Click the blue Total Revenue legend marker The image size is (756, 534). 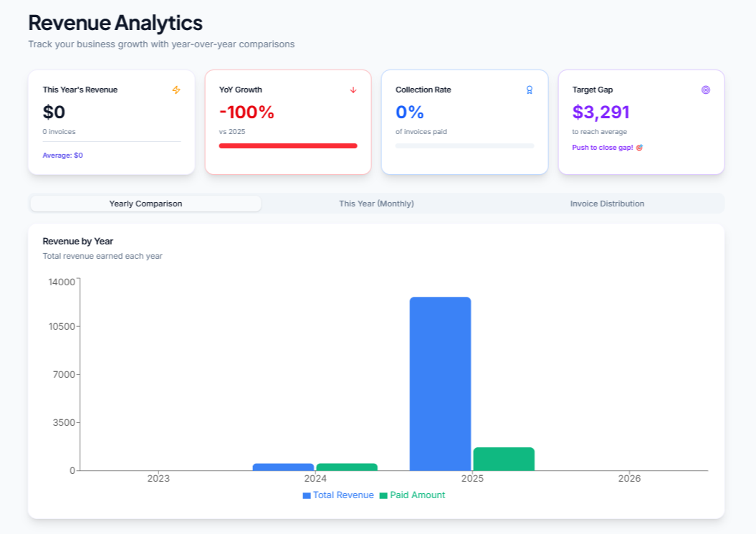(x=307, y=495)
